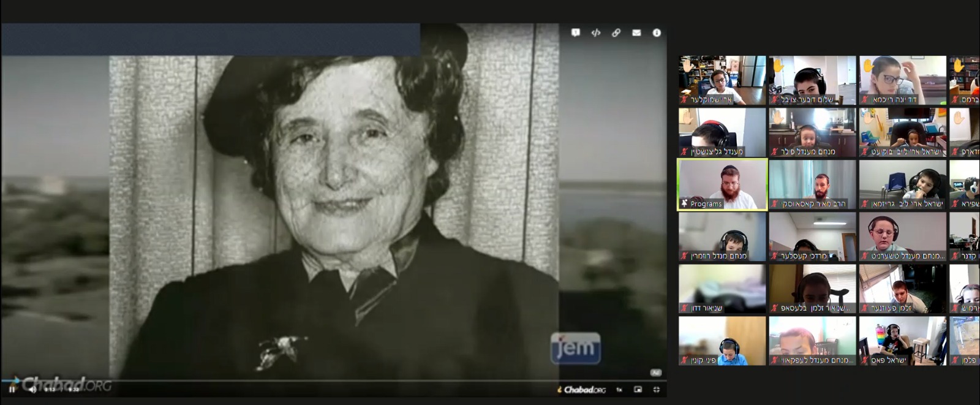Click raised hand on ארי שמוקלער tile

[687, 65]
